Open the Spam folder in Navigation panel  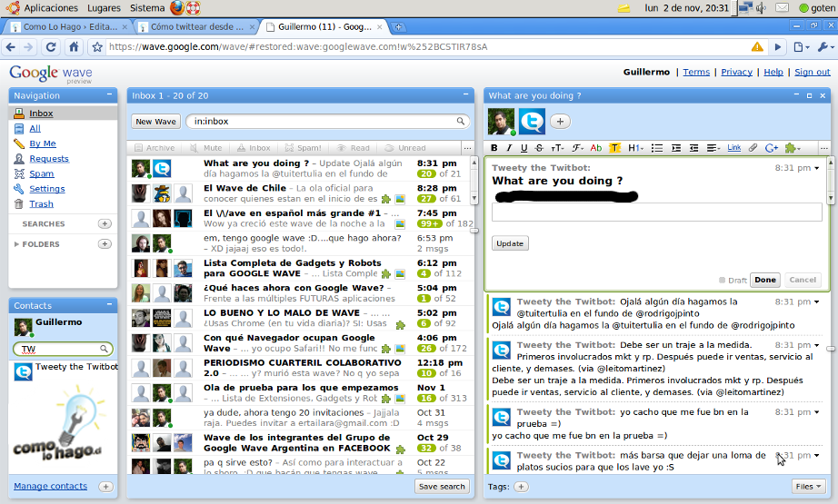[x=42, y=173]
